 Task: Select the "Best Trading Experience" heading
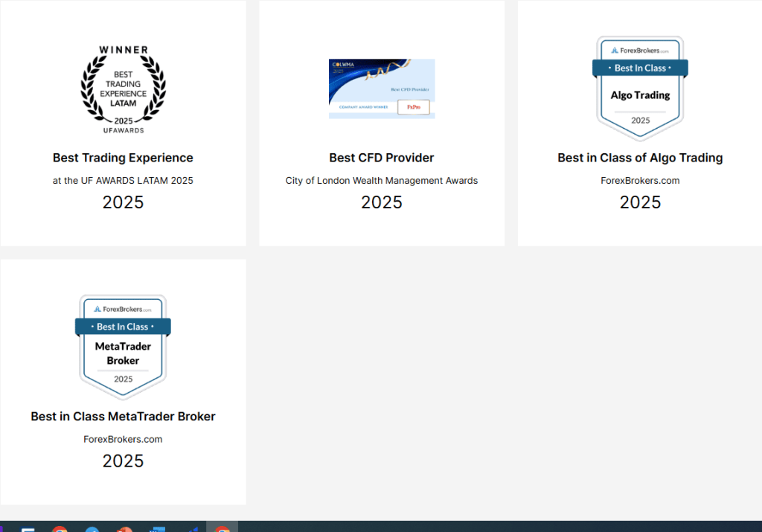123,158
